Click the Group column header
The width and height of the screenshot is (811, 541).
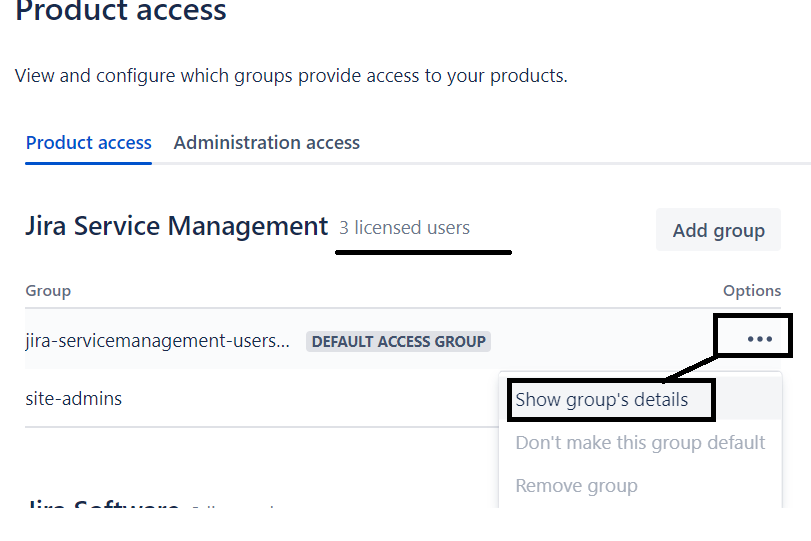[x=48, y=291]
